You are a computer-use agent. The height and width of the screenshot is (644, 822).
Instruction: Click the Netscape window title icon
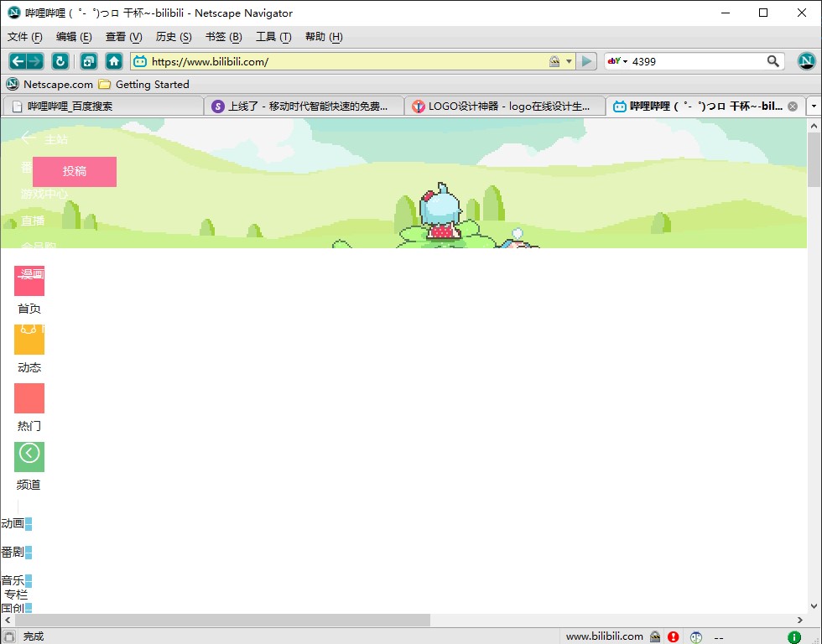(13, 13)
